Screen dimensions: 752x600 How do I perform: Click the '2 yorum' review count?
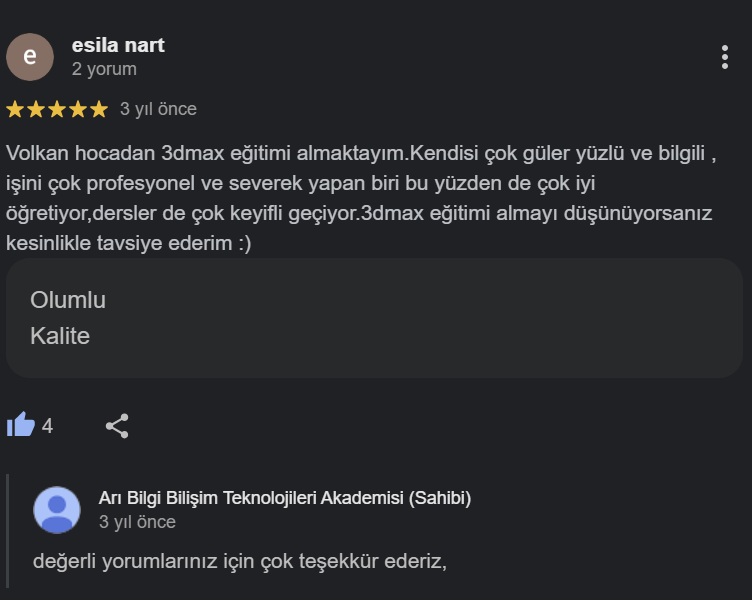104,70
